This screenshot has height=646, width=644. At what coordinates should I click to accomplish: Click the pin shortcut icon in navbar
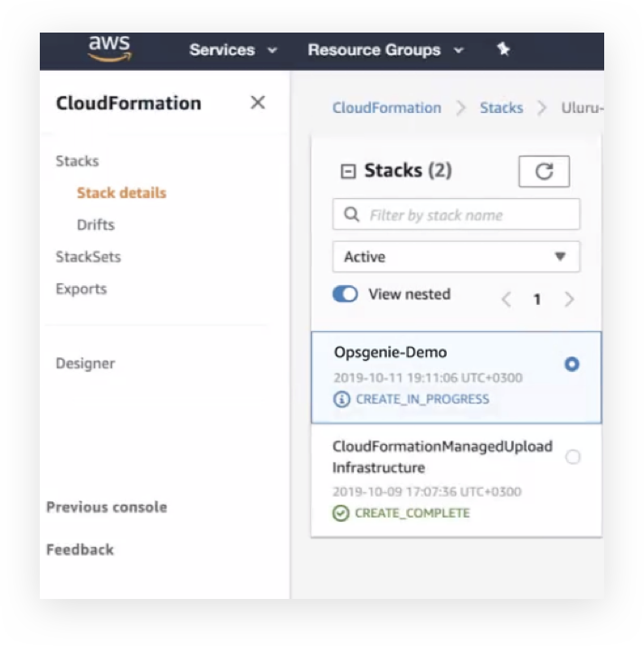(504, 50)
